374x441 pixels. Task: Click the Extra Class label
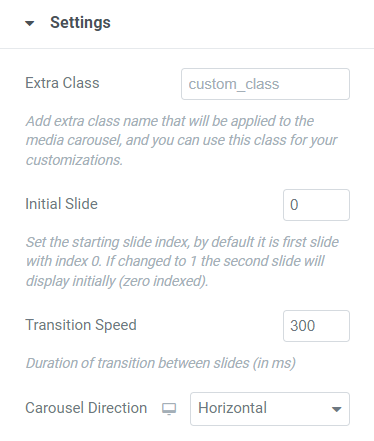[62, 83]
